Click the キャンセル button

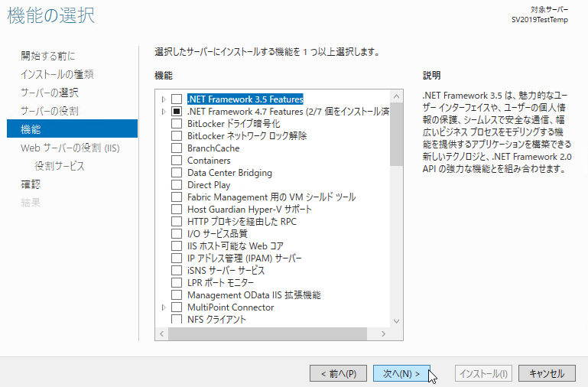click(x=547, y=373)
